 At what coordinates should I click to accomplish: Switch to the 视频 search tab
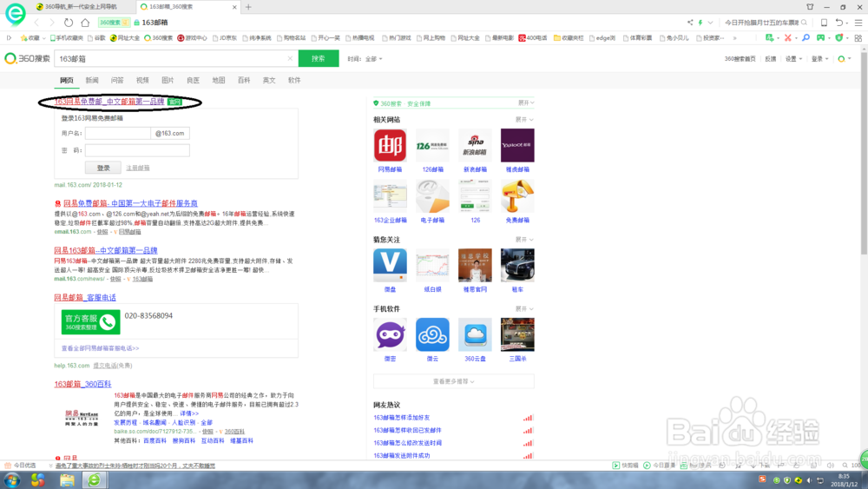[x=142, y=80]
